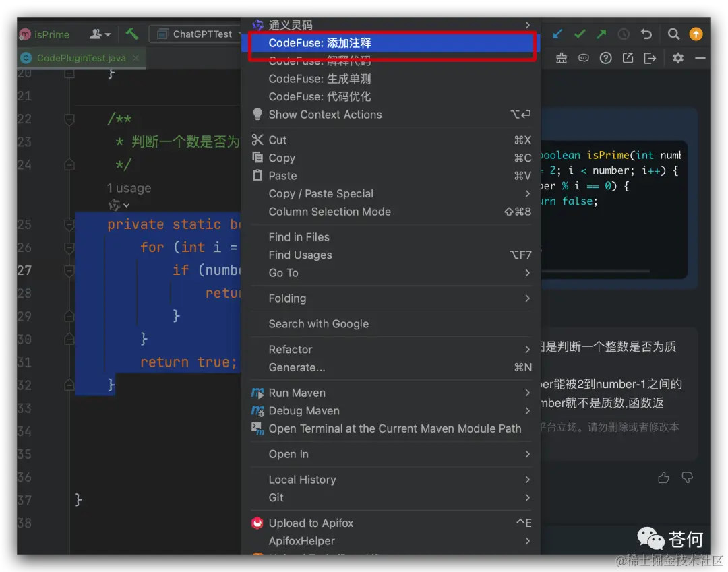Expand the Refactor submenu
The image size is (728, 572).
point(390,349)
